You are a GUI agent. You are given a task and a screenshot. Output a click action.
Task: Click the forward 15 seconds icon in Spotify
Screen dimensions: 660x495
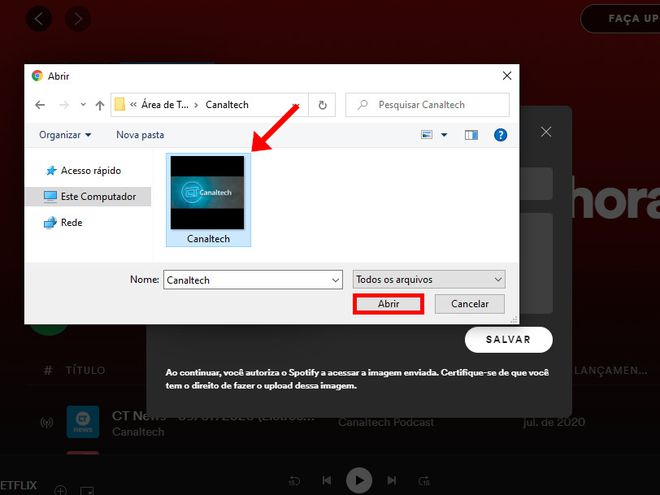(x=424, y=481)
